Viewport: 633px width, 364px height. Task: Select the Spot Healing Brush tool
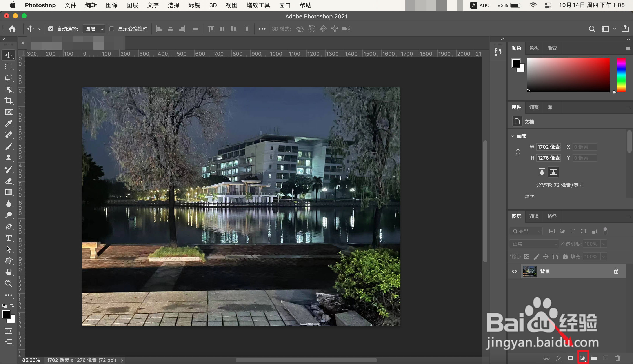pyautogui.click(x=9, y=135)
